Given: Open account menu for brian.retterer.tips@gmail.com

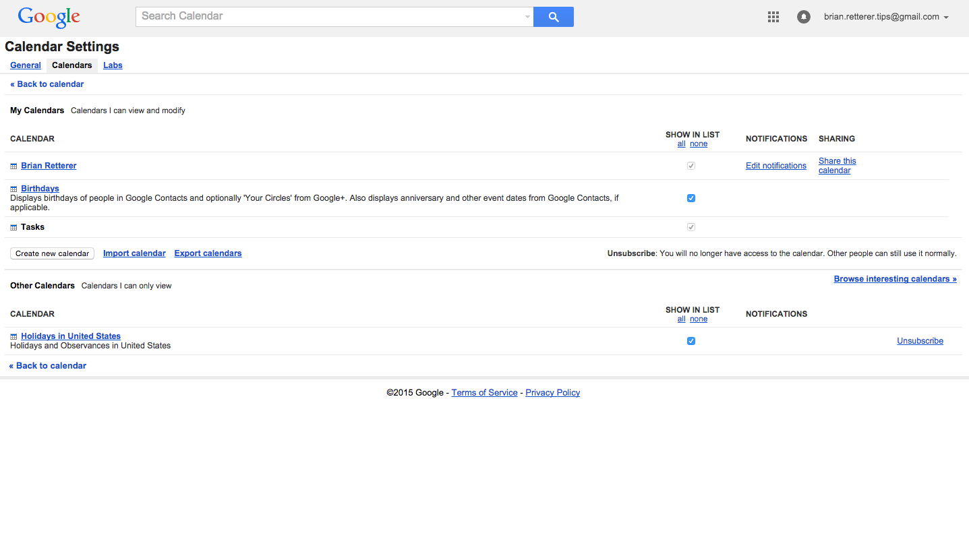Looking at the screenshot, I should tap(886, 17).
